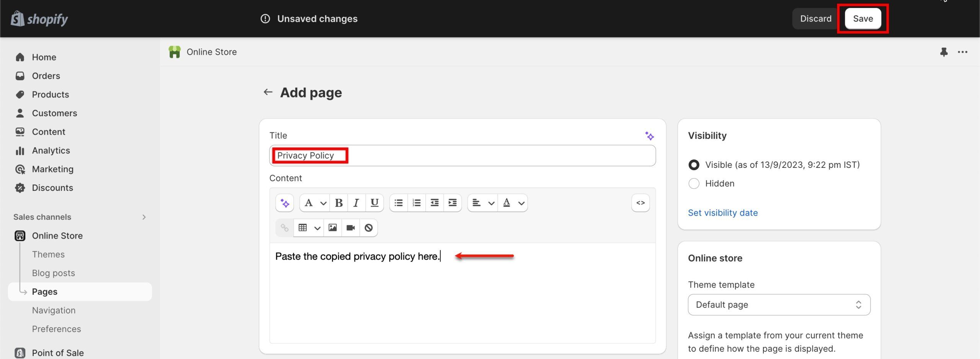The width and height of the screenshot is (980, 359).
Task: Discard unsaved changes
Action: (x=815, y=18)
